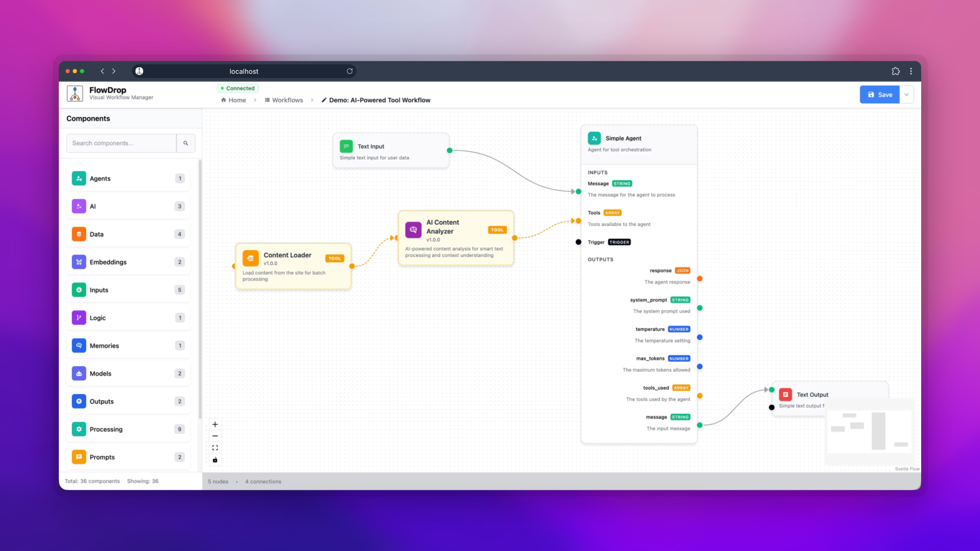Click the Search components input field
Screen dimensions: 980x551
[x=121, y=143]
